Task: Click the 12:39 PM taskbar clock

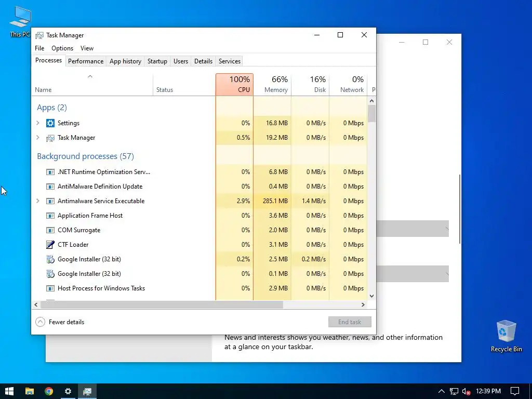Action: pos(488,391)
